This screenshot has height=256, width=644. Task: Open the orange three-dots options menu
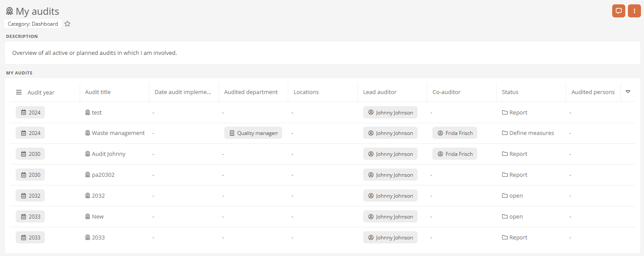pos(634,11)
